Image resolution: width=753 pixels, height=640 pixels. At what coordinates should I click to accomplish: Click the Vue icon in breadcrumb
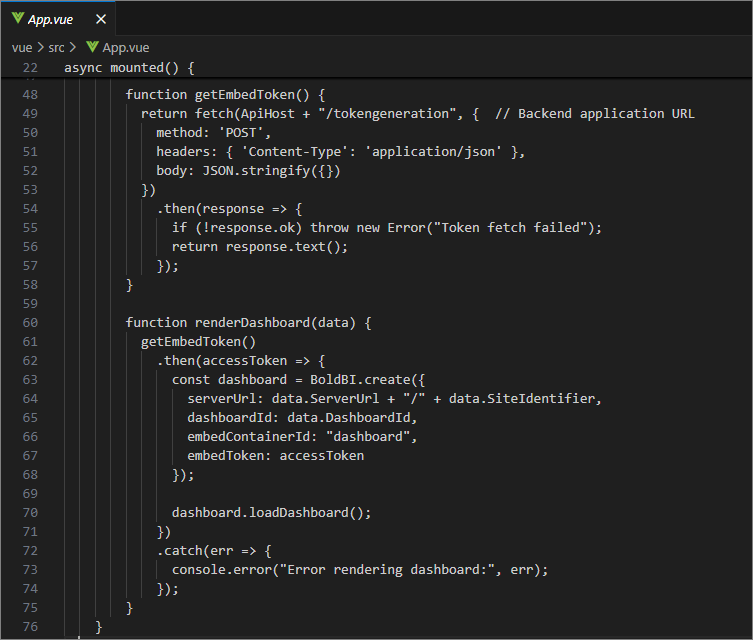click(92, 47)
